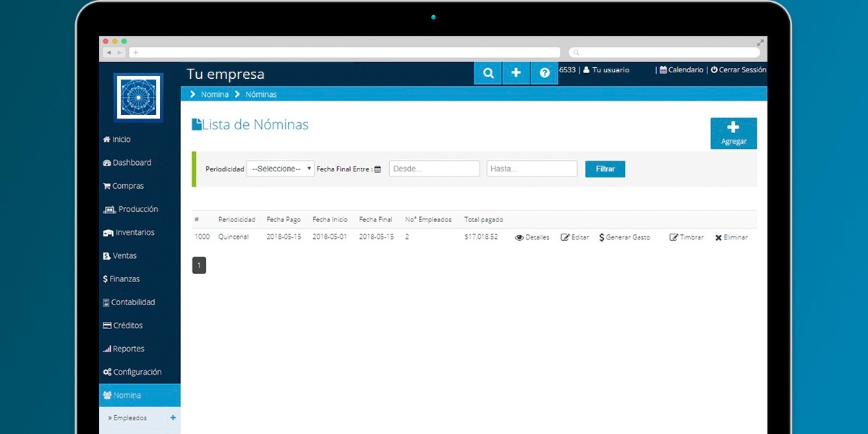
Task: Click the Fecha Inicio 2018-05-01 cell
Action: (330, 237)
